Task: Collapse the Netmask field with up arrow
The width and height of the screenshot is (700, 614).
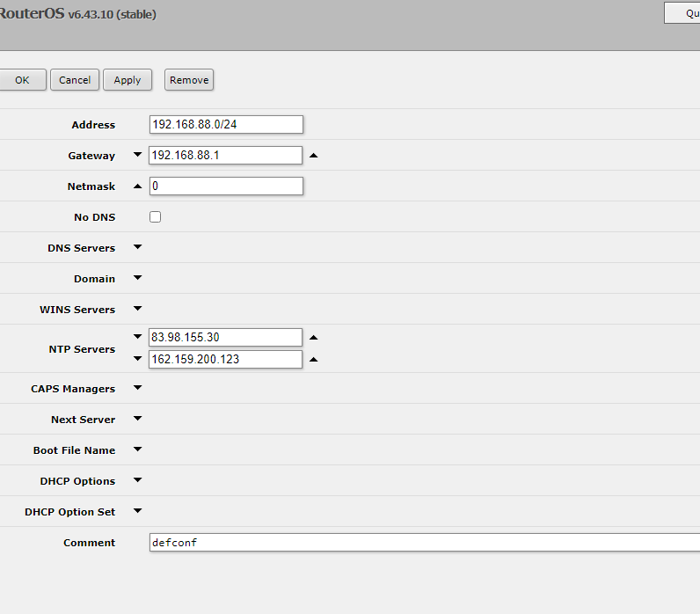Action: click(137, 186)
